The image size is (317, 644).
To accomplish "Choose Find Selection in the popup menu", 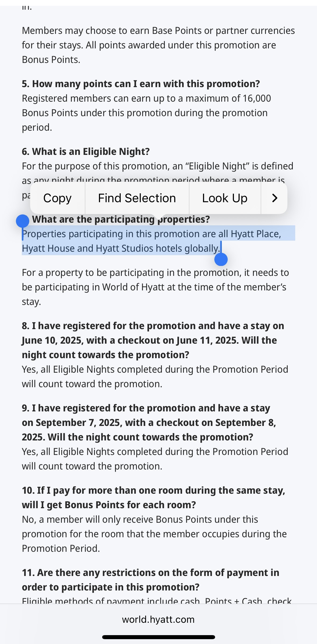I will point(137,198).
